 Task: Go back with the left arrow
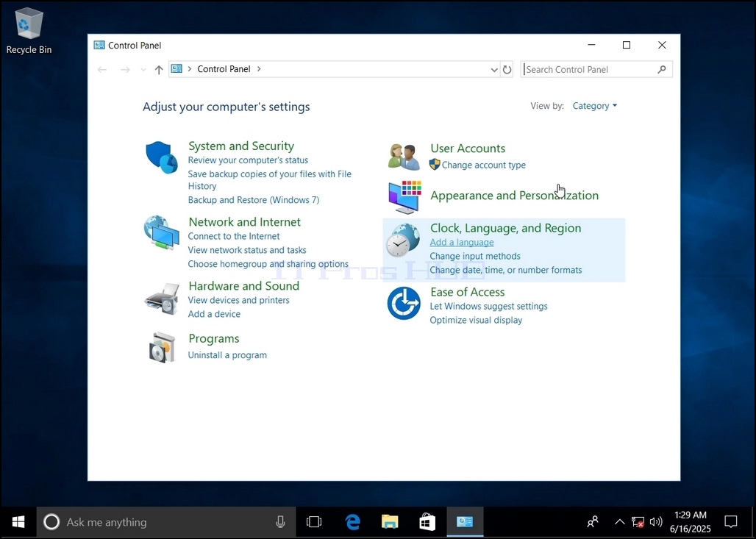(101, 70)
